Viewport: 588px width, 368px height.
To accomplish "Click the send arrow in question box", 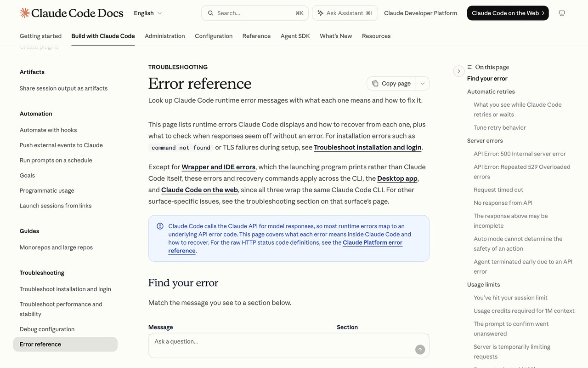I will click(420, 350).
